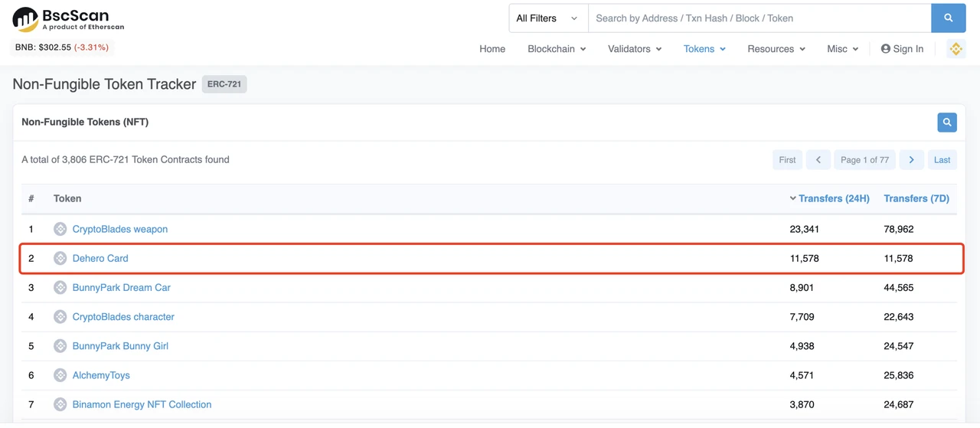
Task: Open the All Filters dropdown
Action: 548,18
